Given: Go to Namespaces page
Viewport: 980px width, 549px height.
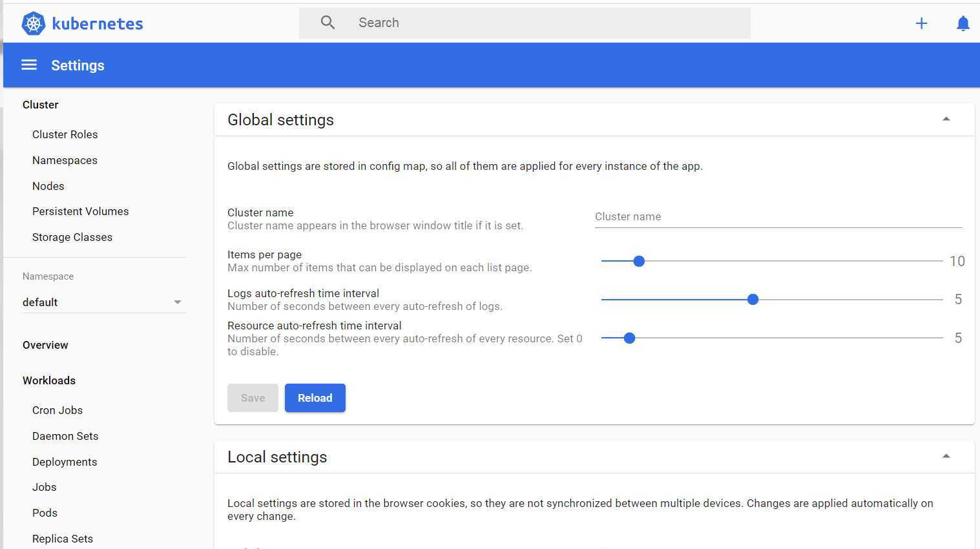Looking at the screenshot, I should tap(65, 160).
